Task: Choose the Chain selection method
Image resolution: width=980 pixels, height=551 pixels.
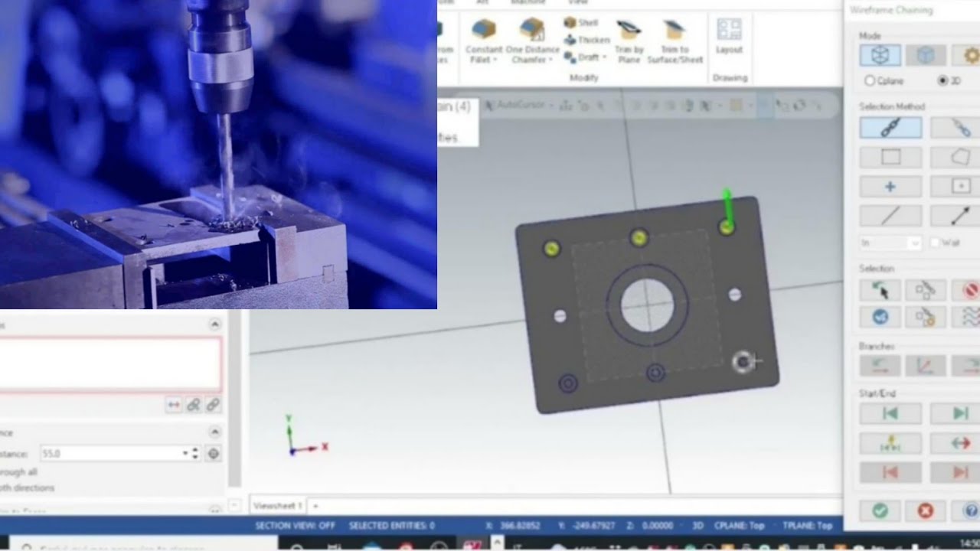Action: point(890,128)
